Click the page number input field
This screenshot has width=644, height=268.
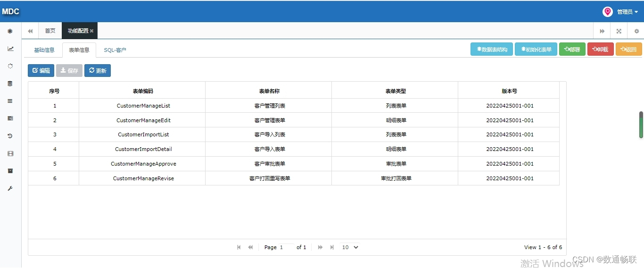pyautogui.click(x=286, y=247)
